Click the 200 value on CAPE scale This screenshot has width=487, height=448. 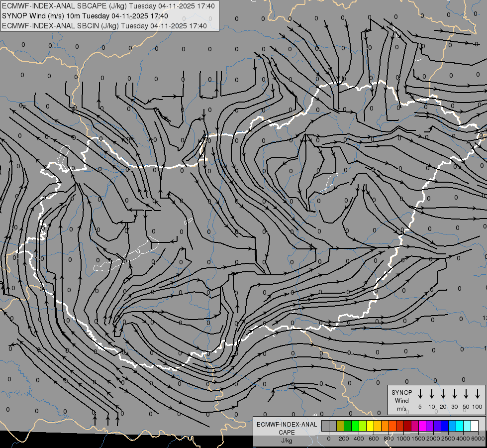(344, 439)
